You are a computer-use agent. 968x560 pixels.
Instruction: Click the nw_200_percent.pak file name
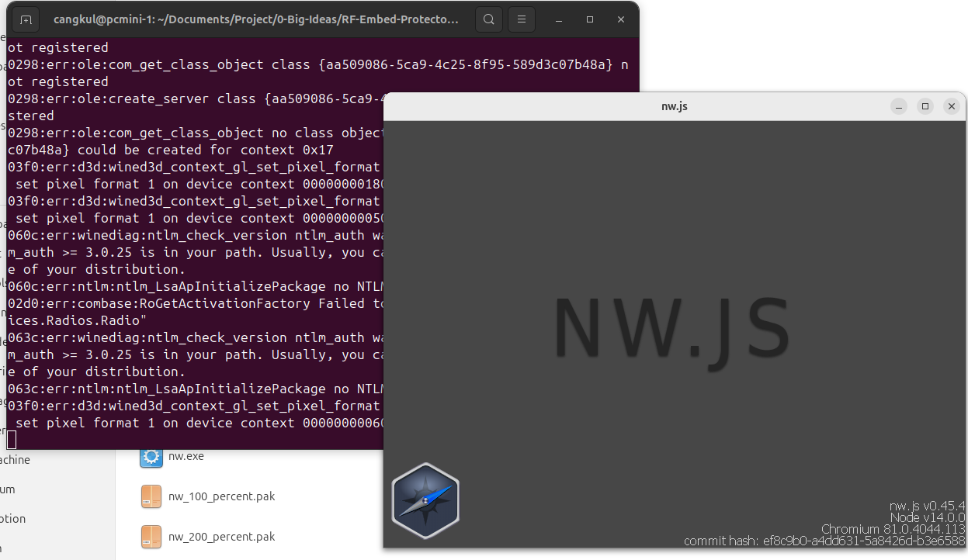222,537
